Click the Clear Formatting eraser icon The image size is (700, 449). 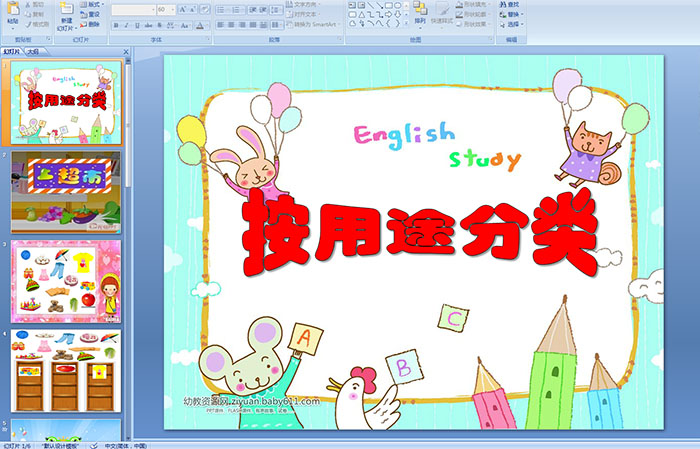[204, 9]
